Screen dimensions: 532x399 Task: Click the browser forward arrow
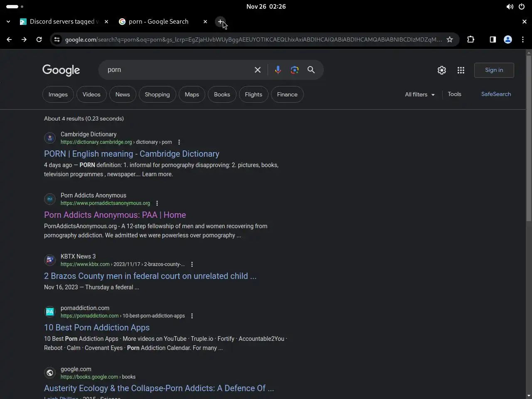24,39
